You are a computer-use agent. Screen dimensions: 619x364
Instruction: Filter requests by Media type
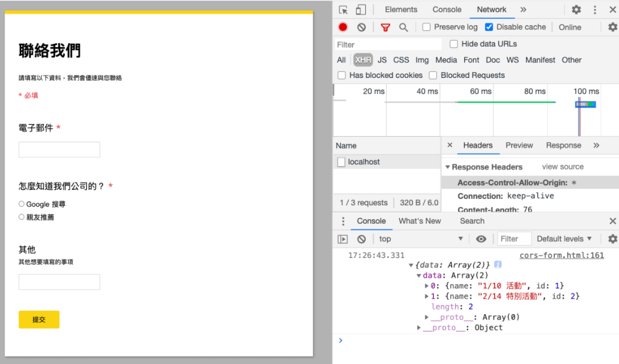[446, 60]
